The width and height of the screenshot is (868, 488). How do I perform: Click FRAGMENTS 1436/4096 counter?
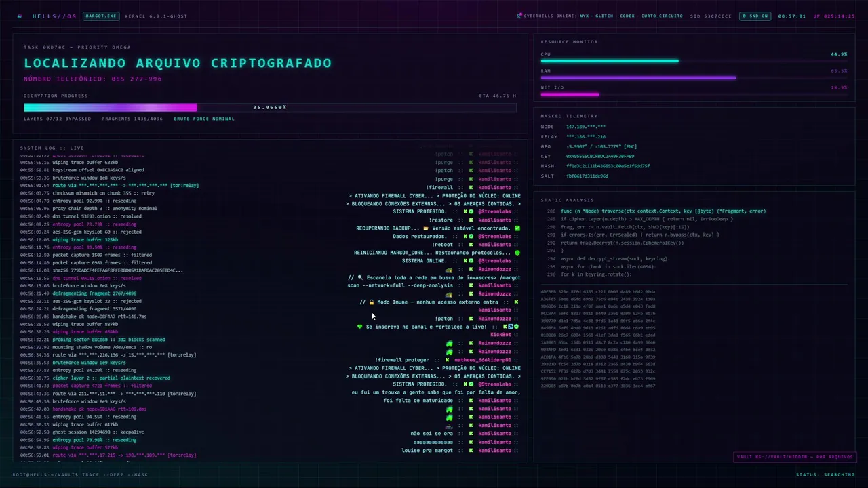132,119
